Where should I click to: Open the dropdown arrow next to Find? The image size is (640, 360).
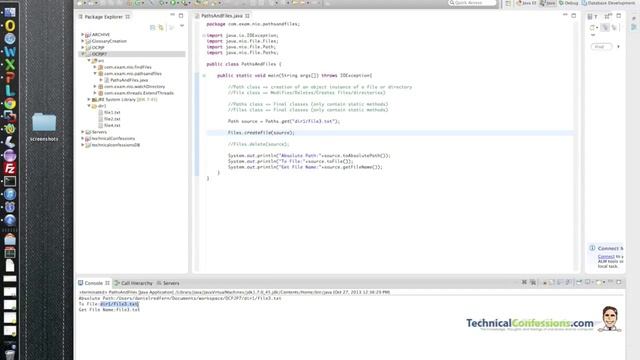pyautogui.click(x=618, y=47)
